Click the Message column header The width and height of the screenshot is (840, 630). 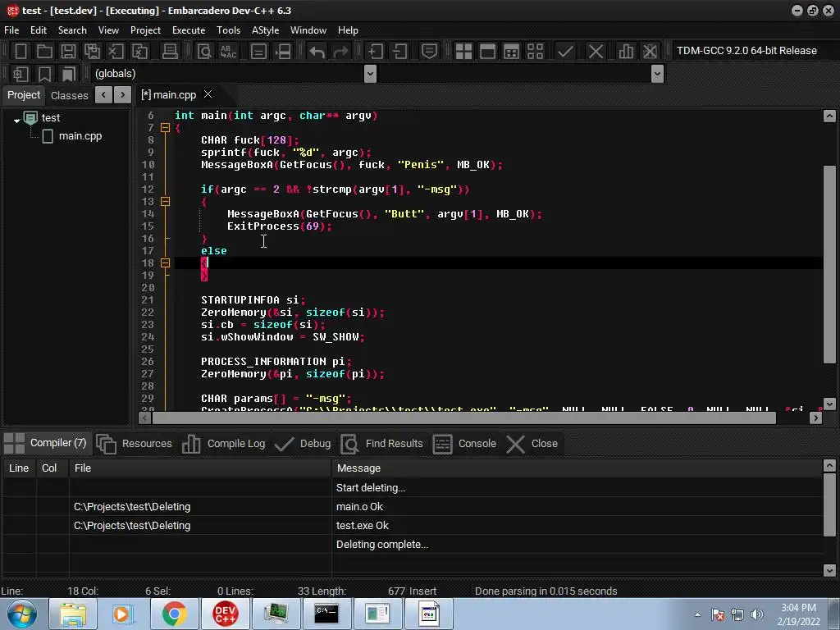click(x=577, y=468)
